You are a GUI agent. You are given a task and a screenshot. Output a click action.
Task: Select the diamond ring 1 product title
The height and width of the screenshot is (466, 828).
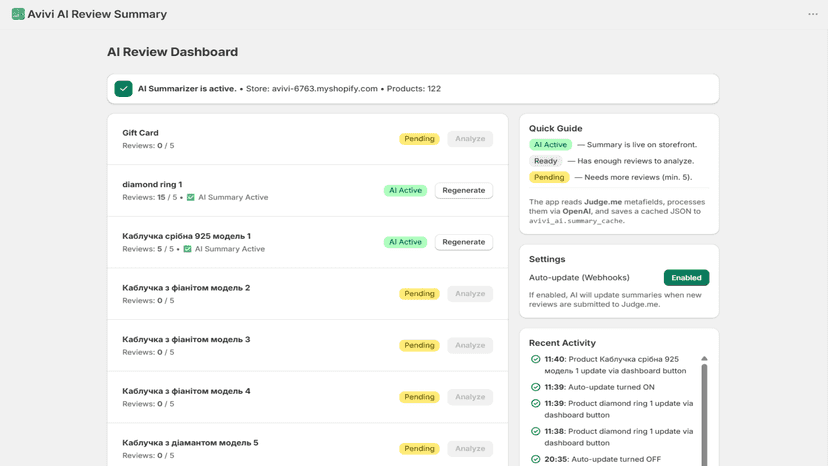tap(152, 184)
